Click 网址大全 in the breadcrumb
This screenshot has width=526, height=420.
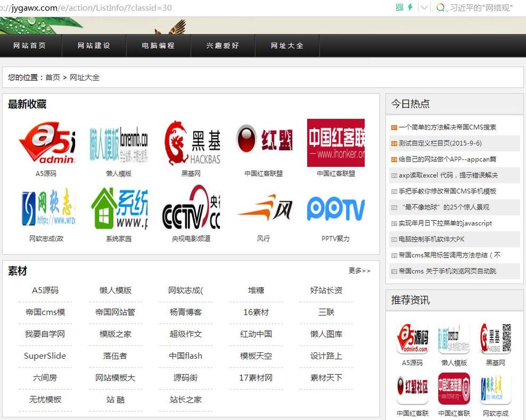(x=85, y=77)
